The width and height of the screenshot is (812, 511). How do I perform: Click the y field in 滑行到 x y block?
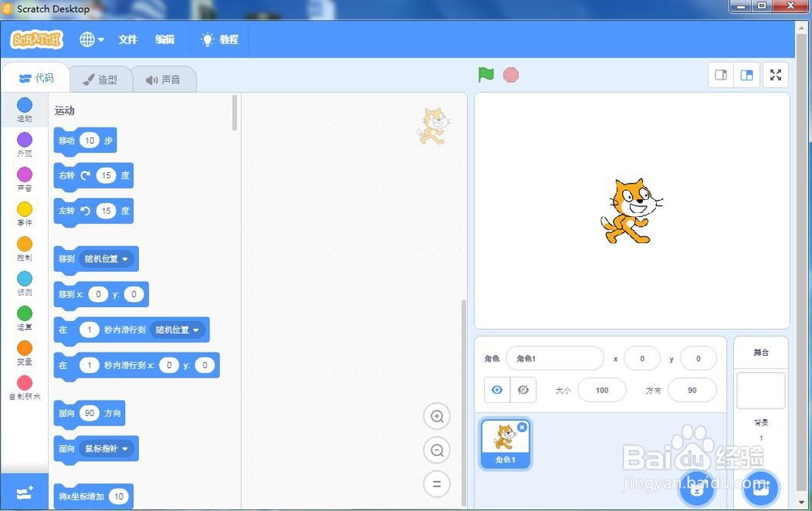pos(205,365)
